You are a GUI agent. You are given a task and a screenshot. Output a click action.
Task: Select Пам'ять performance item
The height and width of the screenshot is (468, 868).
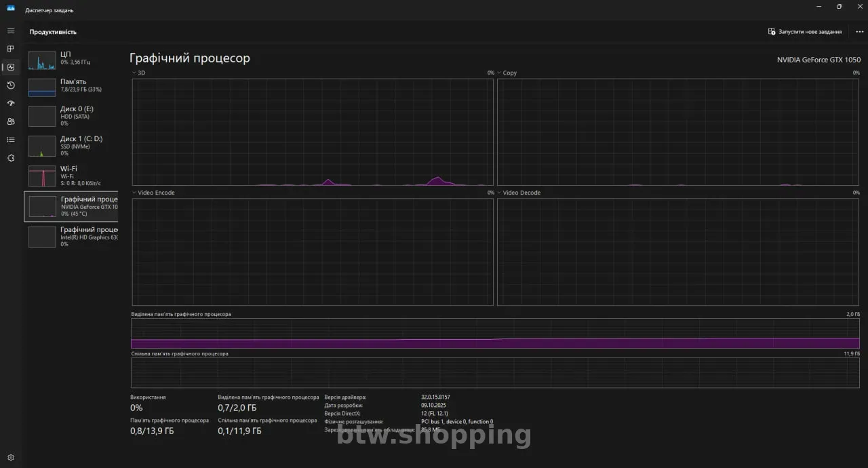point(71,86)
